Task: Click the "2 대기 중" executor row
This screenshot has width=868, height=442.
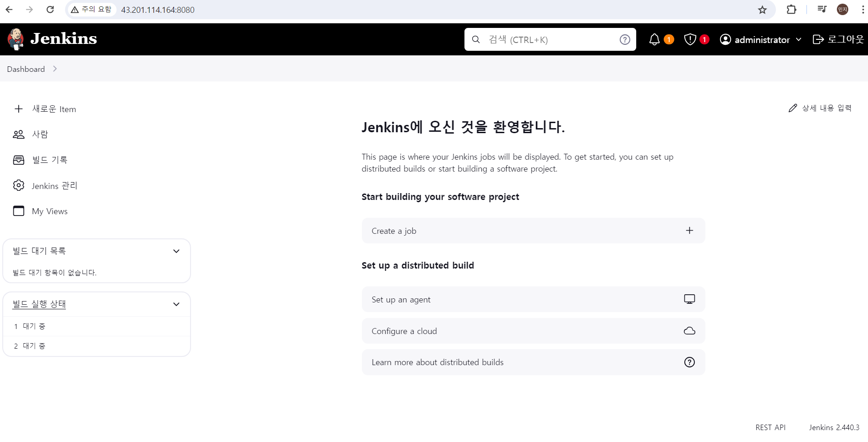Action: coord(97,346)
